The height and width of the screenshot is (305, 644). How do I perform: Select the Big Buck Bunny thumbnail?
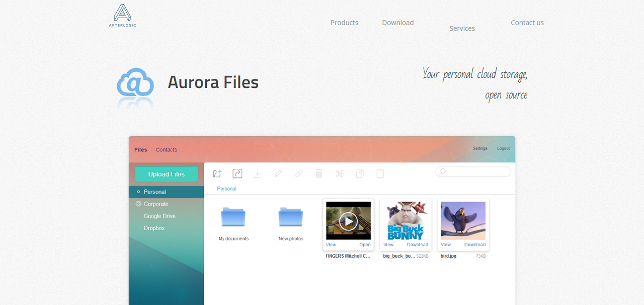coord(406,221)
